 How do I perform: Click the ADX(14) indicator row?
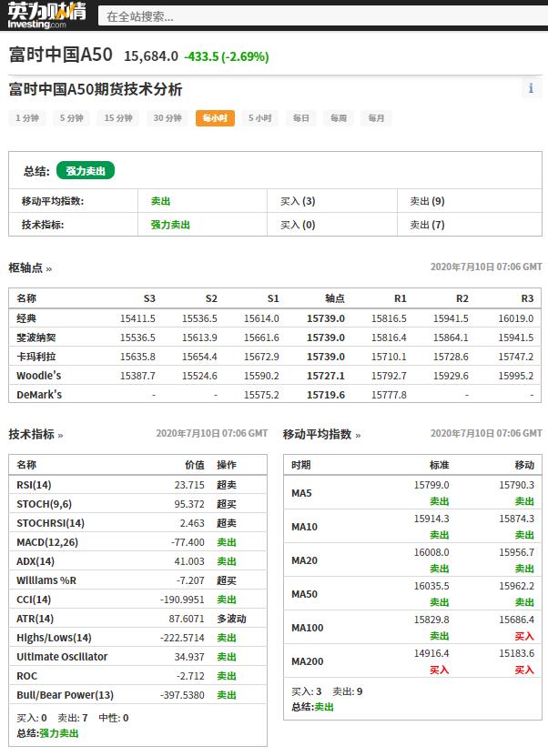[138, 561]
